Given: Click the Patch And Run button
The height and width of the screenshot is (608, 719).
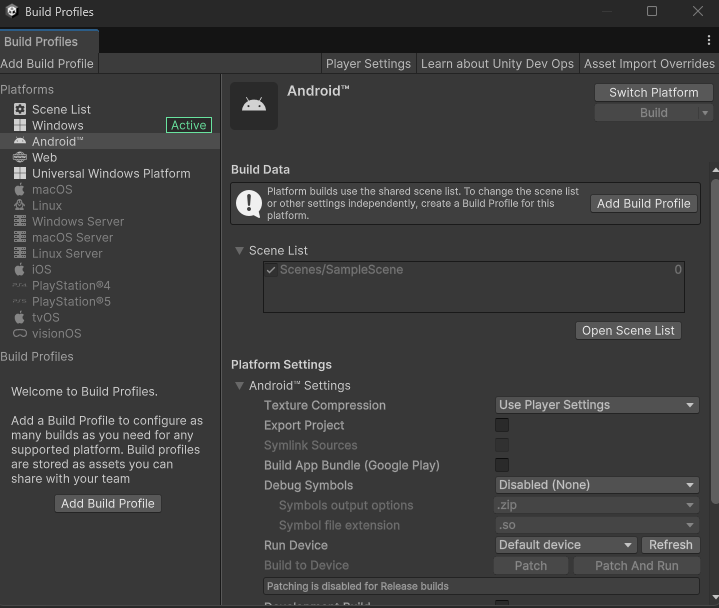Looking at the screenshot, I should 636,565.
